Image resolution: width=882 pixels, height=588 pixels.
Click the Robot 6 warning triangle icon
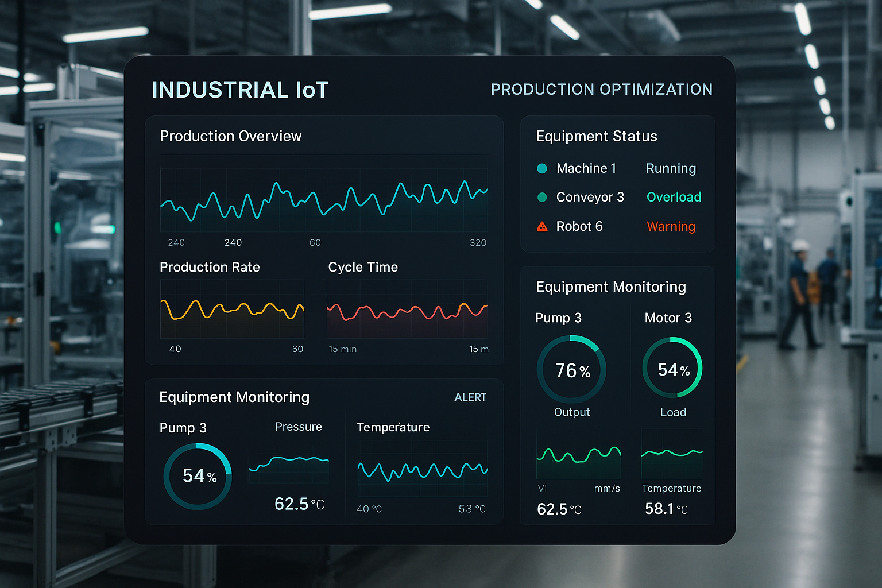[x=542, y=226]
